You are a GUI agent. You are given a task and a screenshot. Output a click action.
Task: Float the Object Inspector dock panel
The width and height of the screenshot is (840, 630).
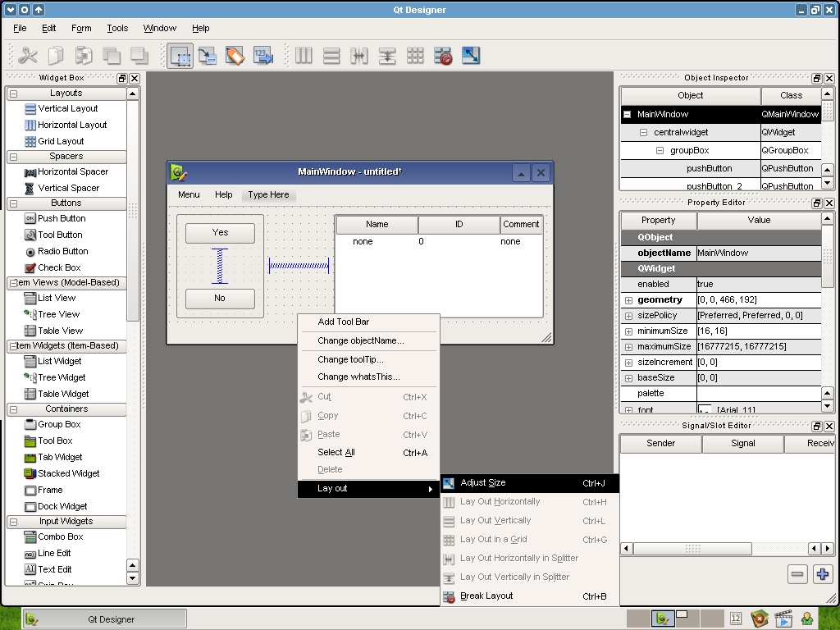point(817,78)
